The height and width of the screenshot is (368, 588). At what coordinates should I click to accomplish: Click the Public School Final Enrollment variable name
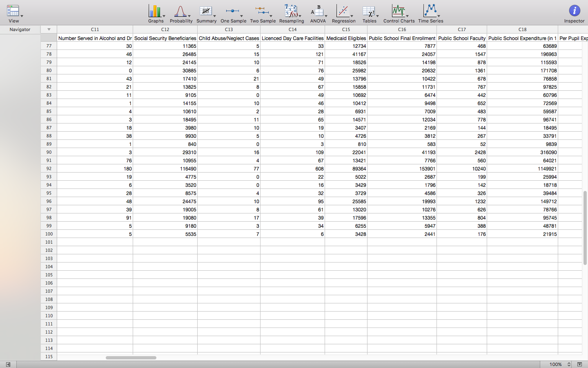pyautogui.click(x=402, y=38)
